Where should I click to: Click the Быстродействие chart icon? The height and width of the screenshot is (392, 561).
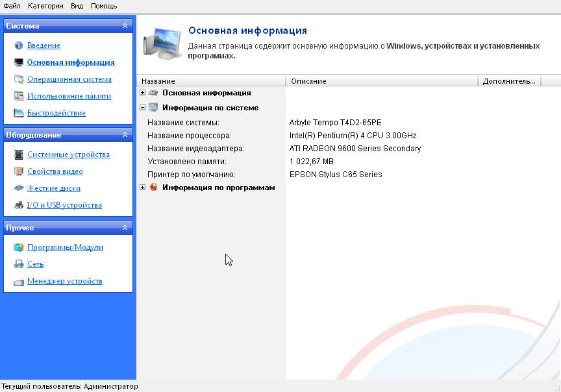coord(19,113)
